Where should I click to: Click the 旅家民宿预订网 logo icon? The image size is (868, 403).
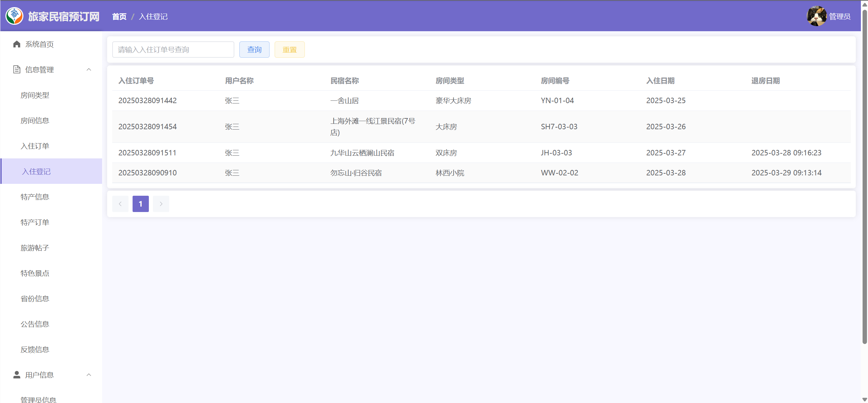click(x=14, y=16)
